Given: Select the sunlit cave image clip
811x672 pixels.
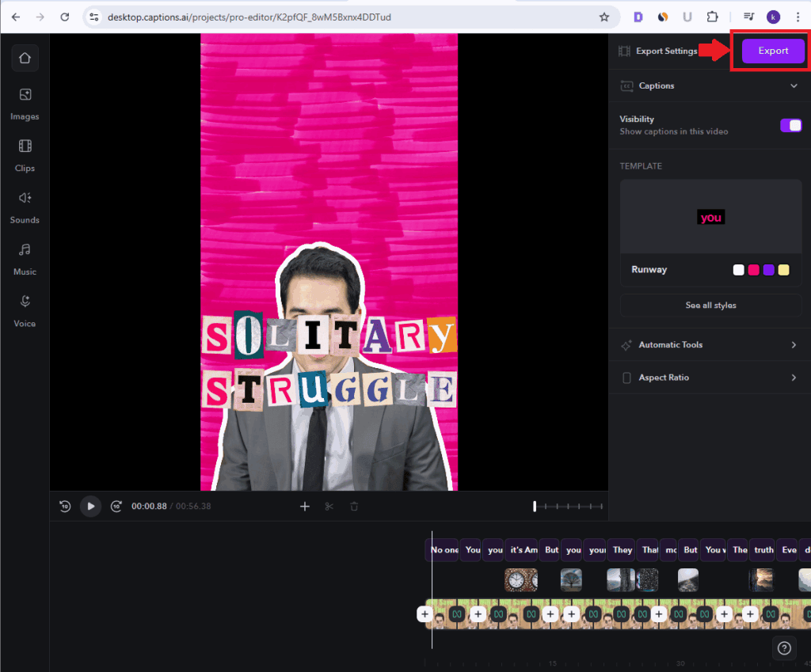Looking at the screenshot, I should [x=761, y=580].
